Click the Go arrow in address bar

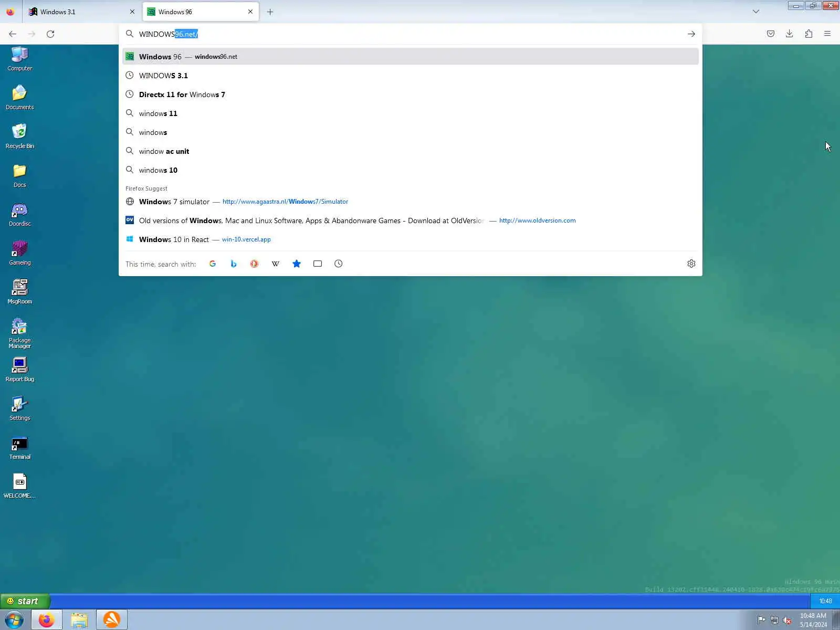coord(691,34)
